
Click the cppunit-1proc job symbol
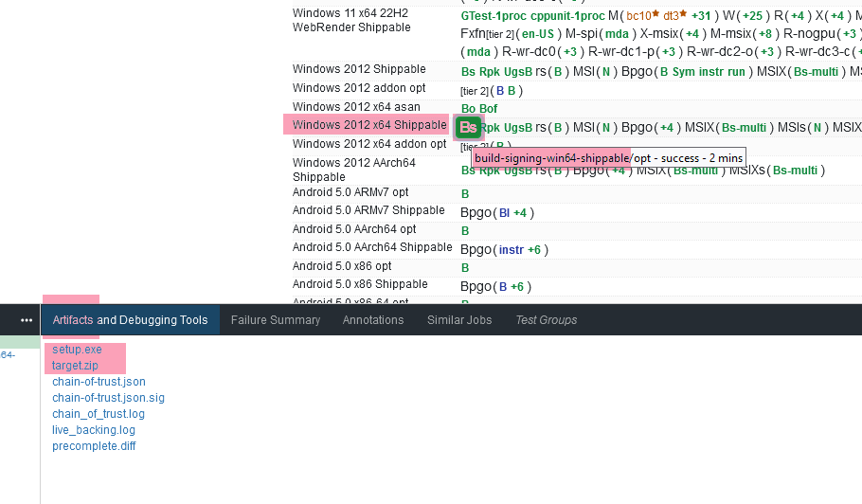(x=566, y=16)
